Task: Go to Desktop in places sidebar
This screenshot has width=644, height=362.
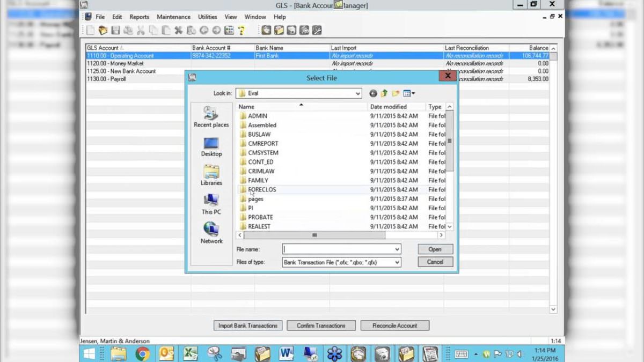Action: 211,146
